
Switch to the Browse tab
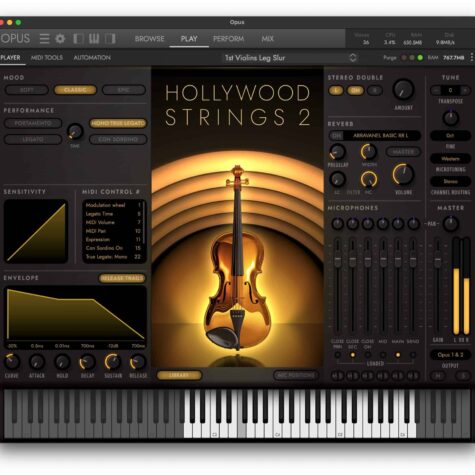(149, 39)
